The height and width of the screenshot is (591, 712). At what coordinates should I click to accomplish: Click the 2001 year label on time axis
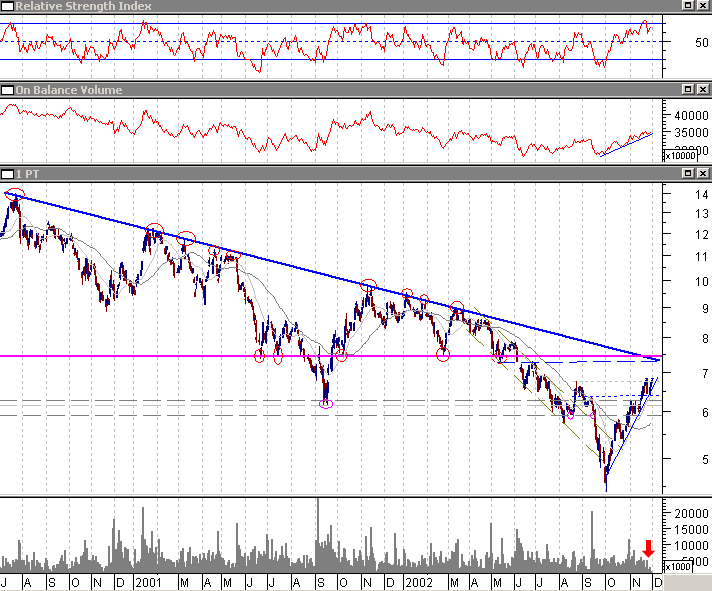(148, 582)
